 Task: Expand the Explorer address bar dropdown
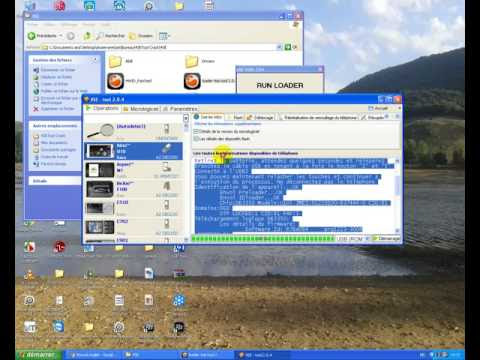(279, 47)
